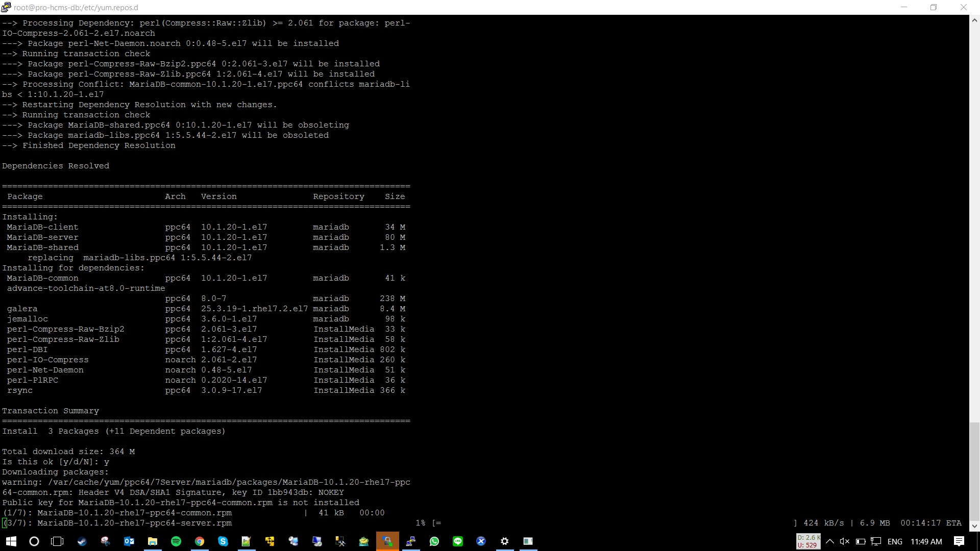The height and width of the screenshot is (551, 980).
Task: Open ENG input language selector
Action: (895, 541)
